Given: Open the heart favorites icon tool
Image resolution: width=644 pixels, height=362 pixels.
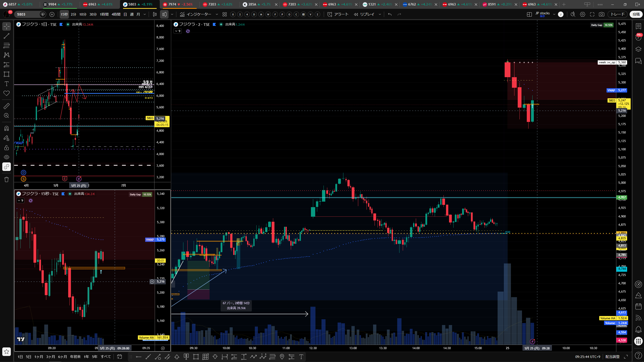Looking at the screenshot, I should click(7, 93).
